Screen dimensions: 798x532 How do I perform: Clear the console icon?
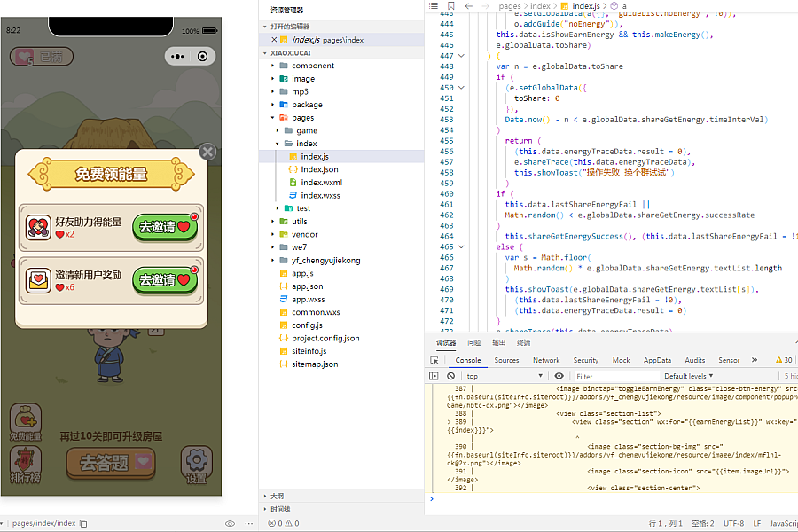tap(451, 376)
